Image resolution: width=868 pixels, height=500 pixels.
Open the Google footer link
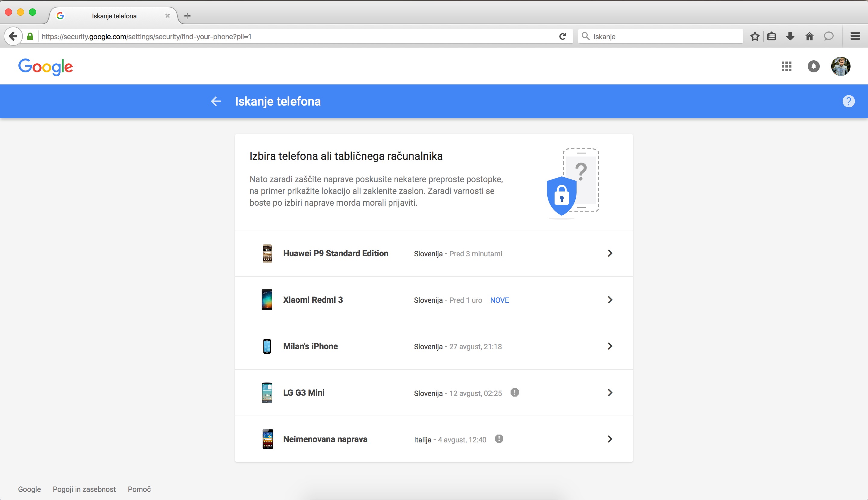pyautogui.click(x=30, y=489)
